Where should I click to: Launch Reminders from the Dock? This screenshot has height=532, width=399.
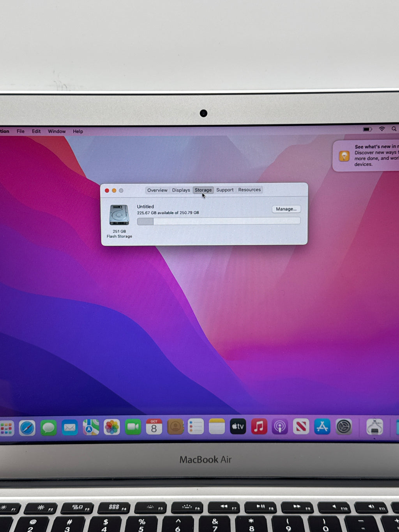196,426
